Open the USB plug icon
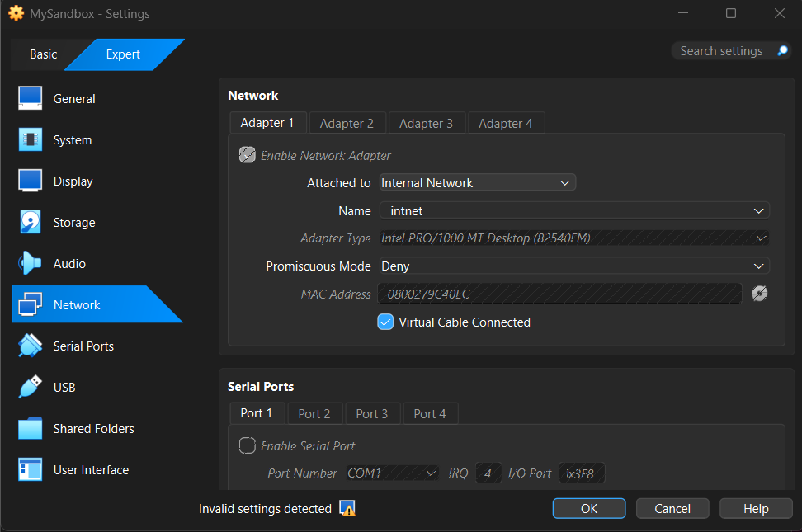802x532 pixels. coord(31,387)
